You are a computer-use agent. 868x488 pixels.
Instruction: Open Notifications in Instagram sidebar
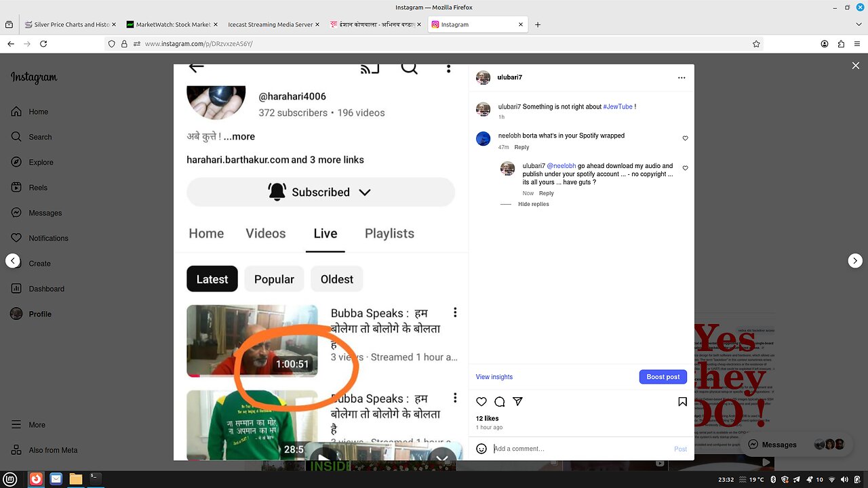coord(39,238)
